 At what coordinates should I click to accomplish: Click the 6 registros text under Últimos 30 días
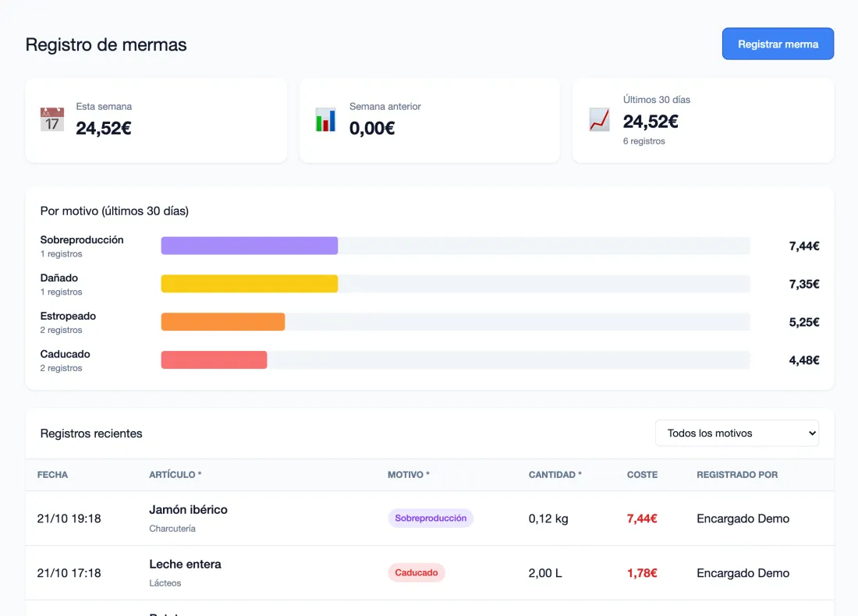click(644, 141)
